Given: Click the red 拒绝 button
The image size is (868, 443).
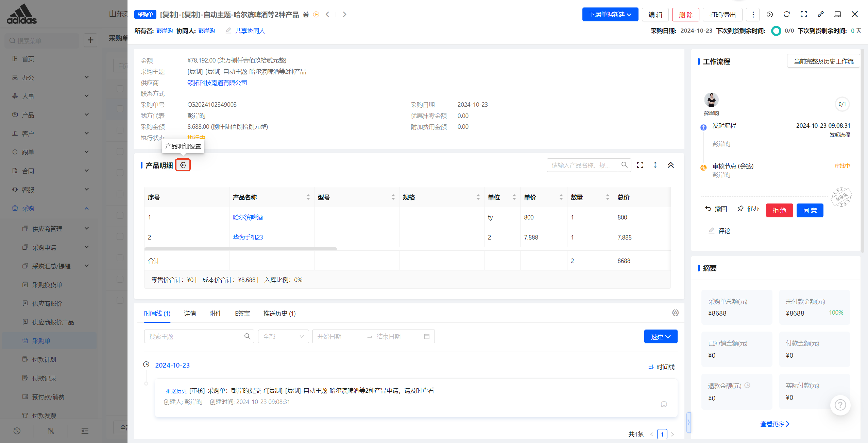Looking at the screenshot, I should pyautogui.click(x=779, y=210).
